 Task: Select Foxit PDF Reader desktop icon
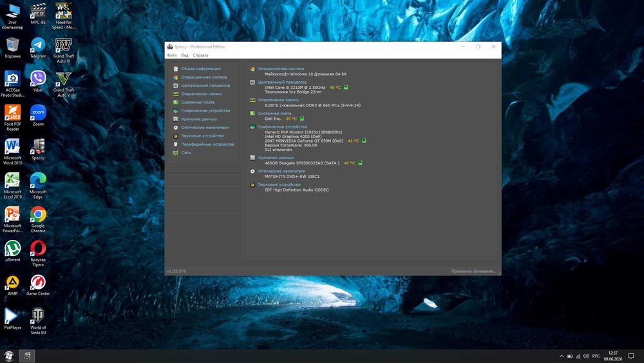click(x=12, y=118)
